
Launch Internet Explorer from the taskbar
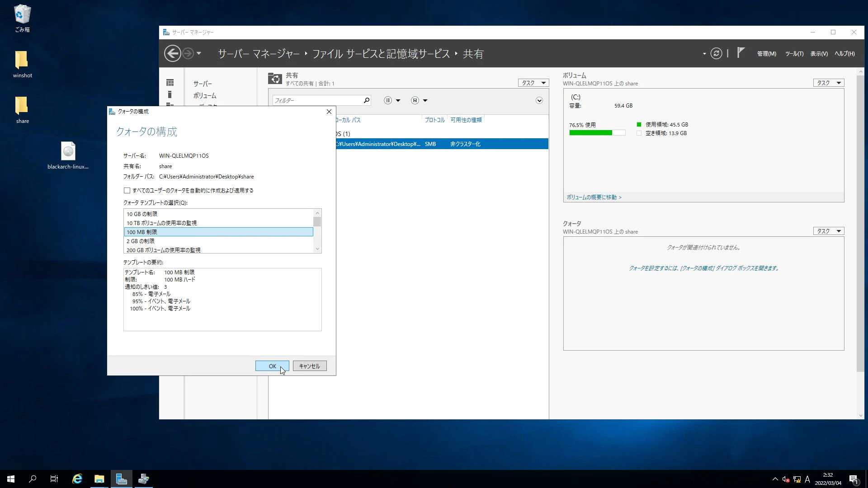click(x=77, y=479)
